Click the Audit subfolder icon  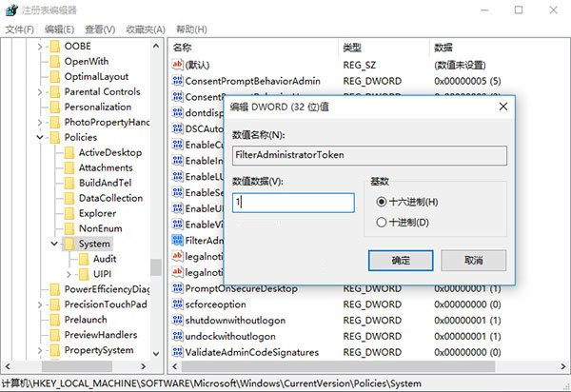point(84,259)
